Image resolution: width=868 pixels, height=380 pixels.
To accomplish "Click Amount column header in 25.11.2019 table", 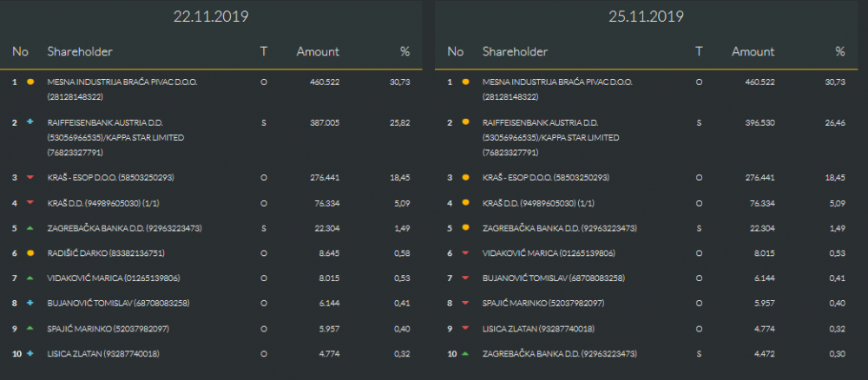I will coord(753,51).
